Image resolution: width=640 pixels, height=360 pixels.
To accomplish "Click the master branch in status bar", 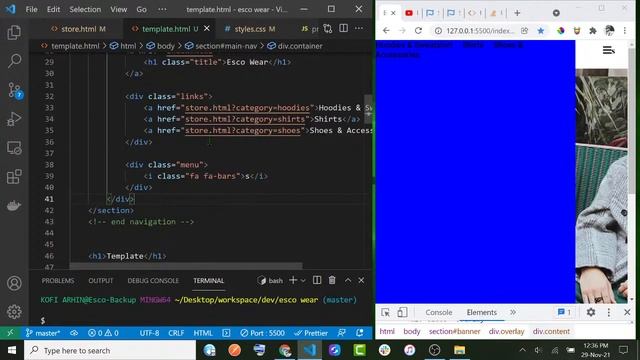I will (x=43, y=333).
